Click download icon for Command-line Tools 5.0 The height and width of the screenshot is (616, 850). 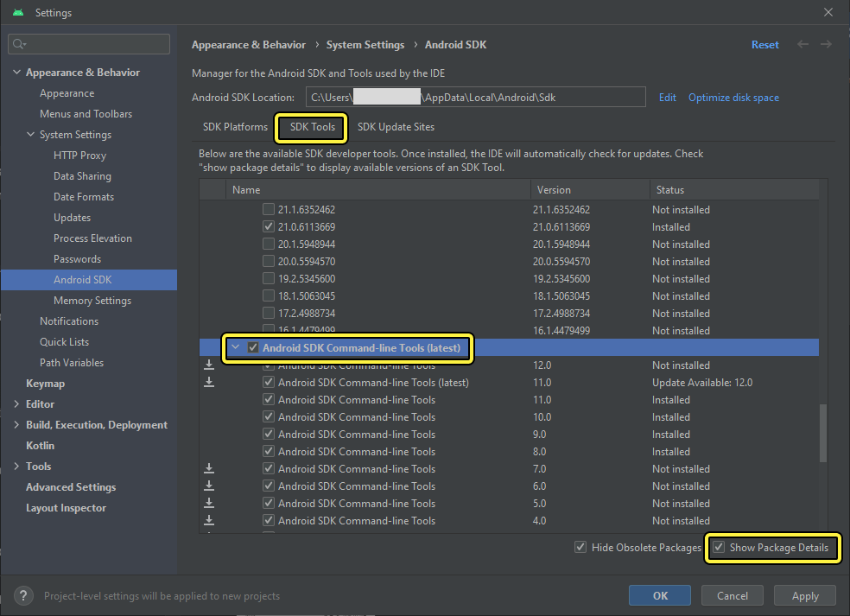(x=209, y=503)
